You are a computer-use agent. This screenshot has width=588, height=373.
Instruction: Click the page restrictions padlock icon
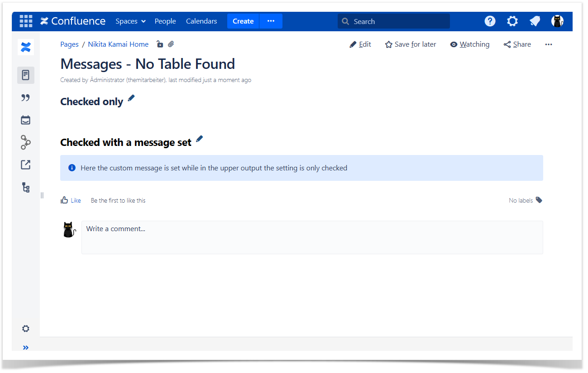159,44
